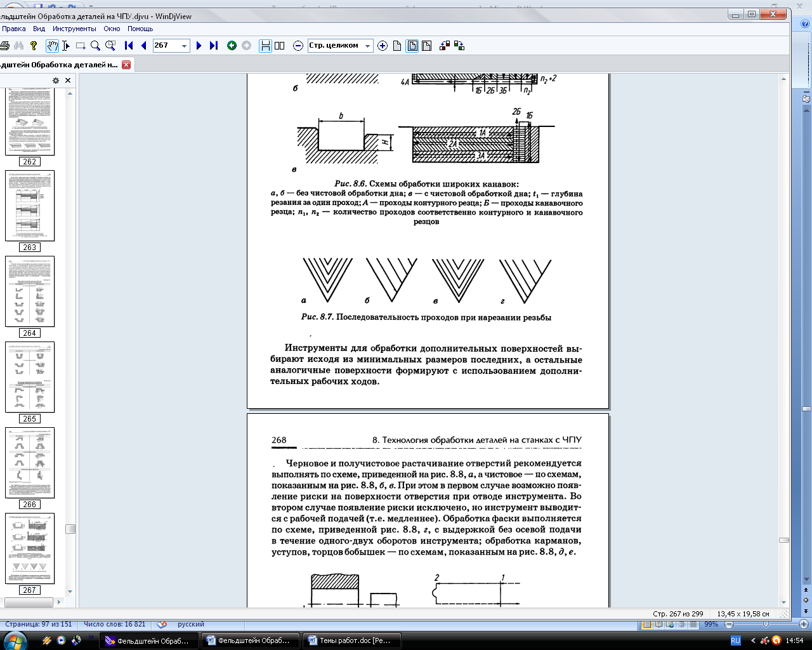Switch to 'Темы работ.doc' taskbar button
Viewport: 812px width, 650px height.
pyautogui.click(x=352, y=640)
